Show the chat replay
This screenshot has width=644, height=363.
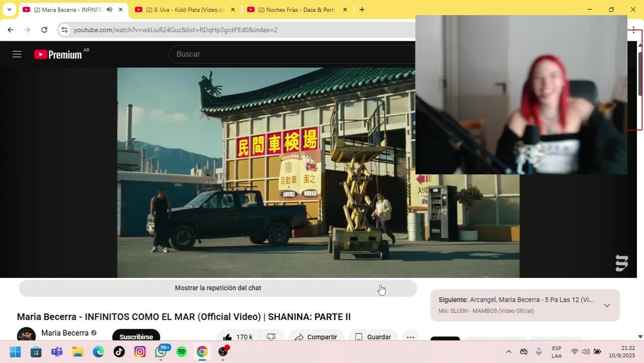point(218,288)
